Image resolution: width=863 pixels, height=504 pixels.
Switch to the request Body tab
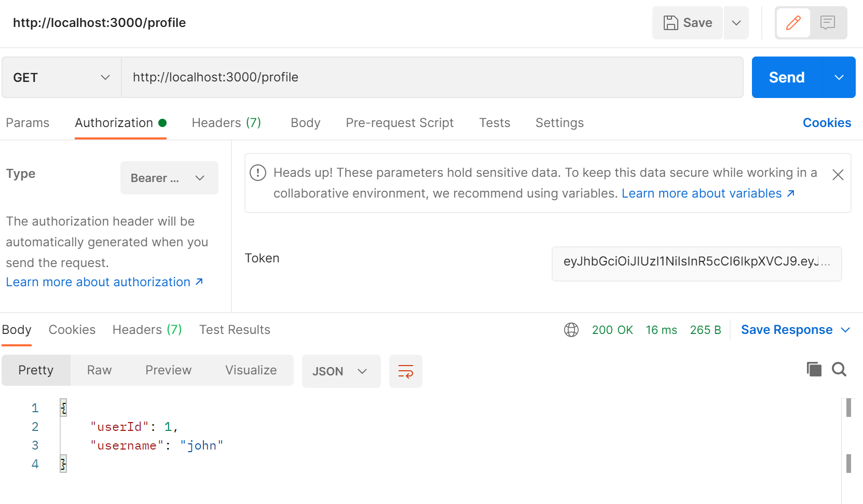pyautogui.click(x=306, y=123)
